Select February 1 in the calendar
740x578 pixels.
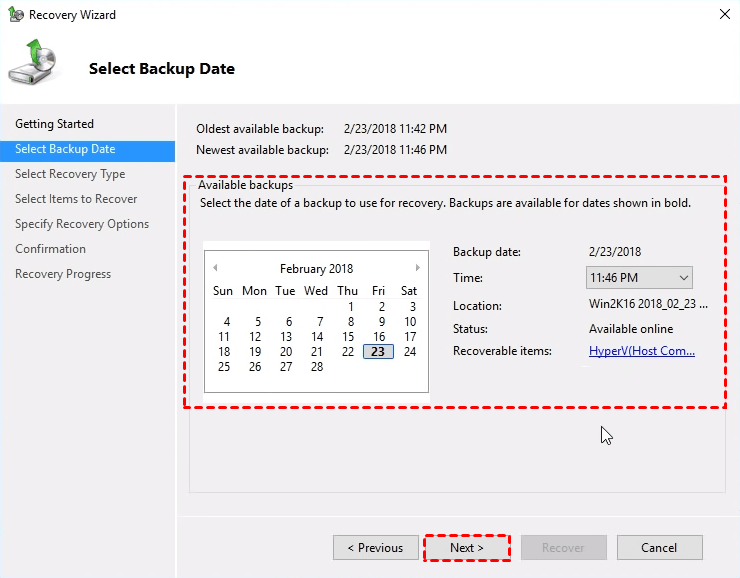[351, 307]
